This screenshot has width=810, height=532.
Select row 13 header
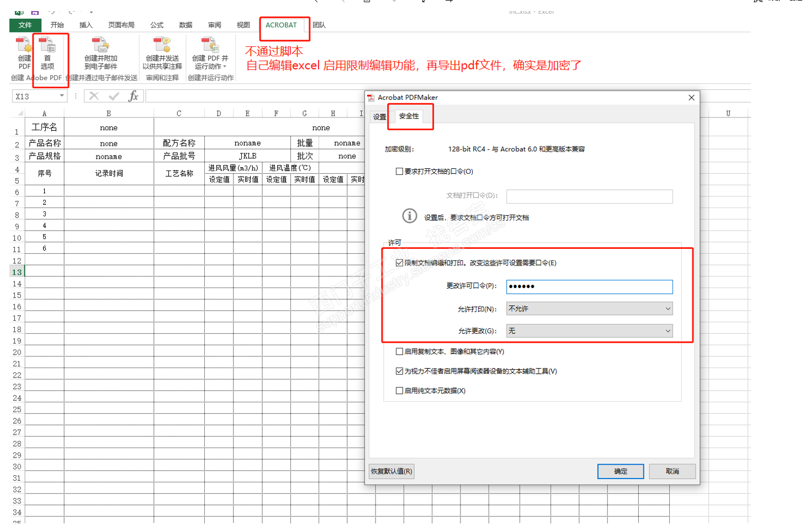coord(17,272)
